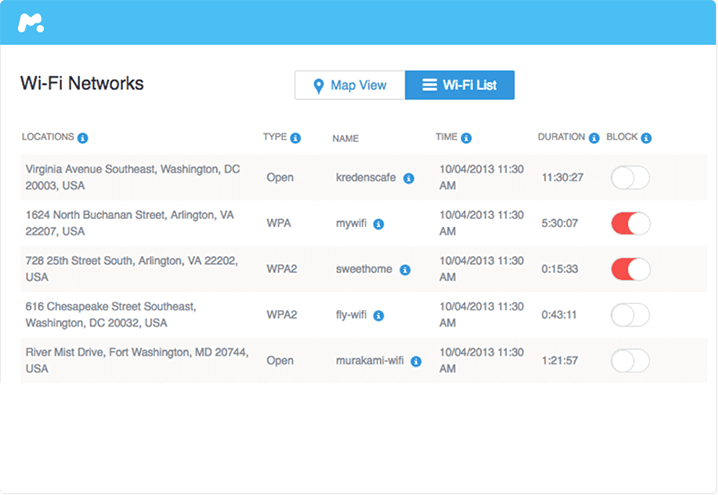Disable block toggle for mywifi
Viewport: 718px width, 495px height.
631,223
